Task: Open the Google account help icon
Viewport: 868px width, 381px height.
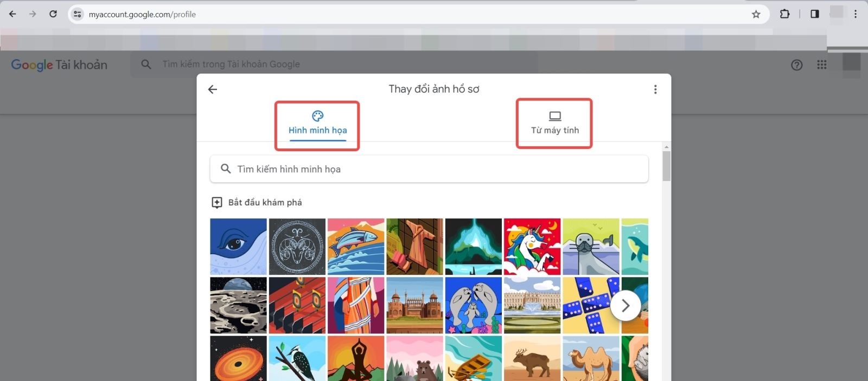Action: point(796,65)
